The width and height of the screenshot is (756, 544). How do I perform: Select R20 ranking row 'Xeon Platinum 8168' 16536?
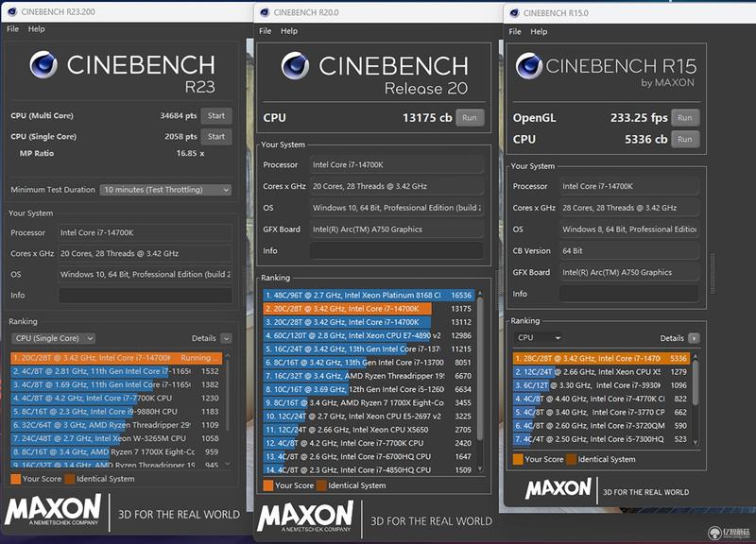click(369, 295)
